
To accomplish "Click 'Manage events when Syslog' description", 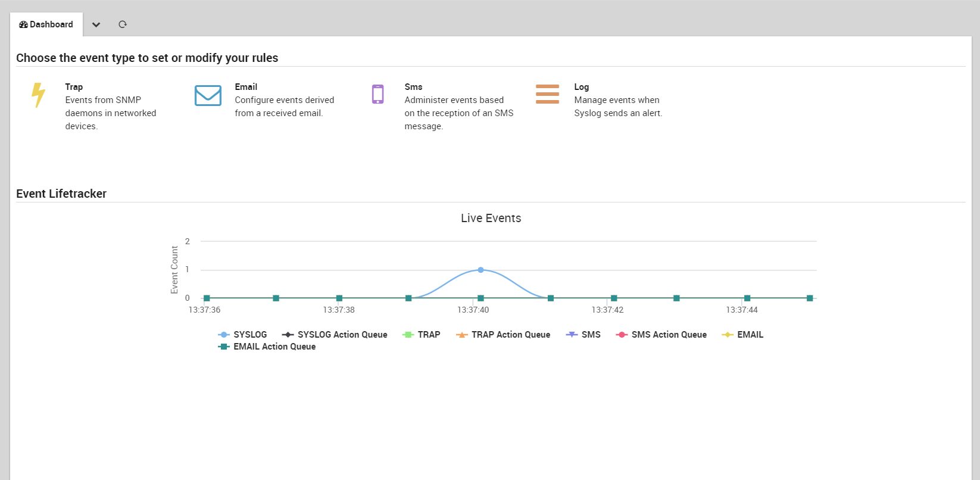I will tap(618, 107).
